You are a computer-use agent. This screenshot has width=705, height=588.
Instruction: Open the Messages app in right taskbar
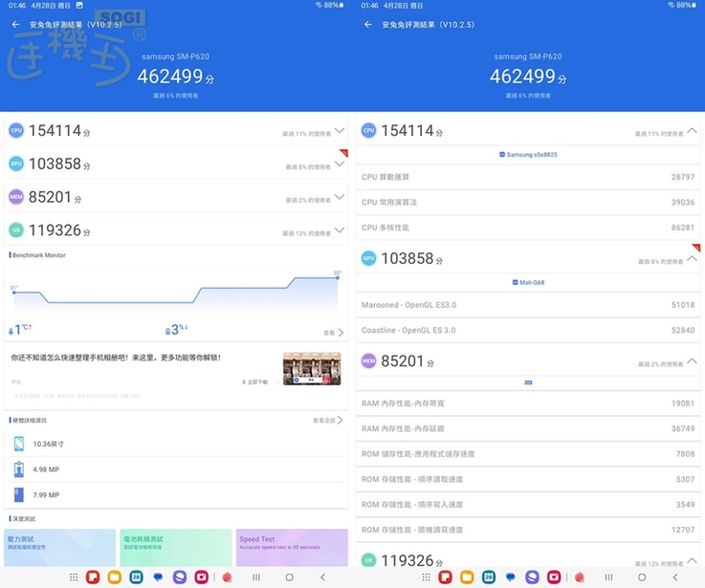510,577
